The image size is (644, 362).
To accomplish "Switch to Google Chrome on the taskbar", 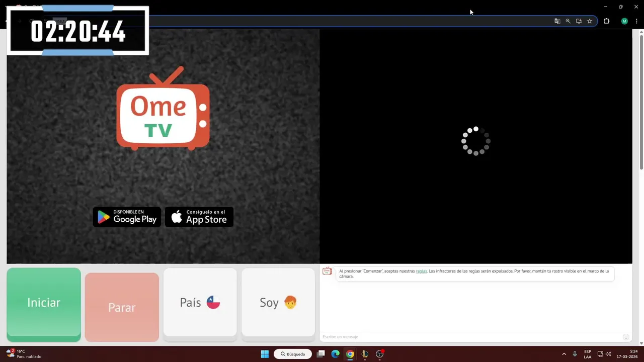I will tap(350, 354).
